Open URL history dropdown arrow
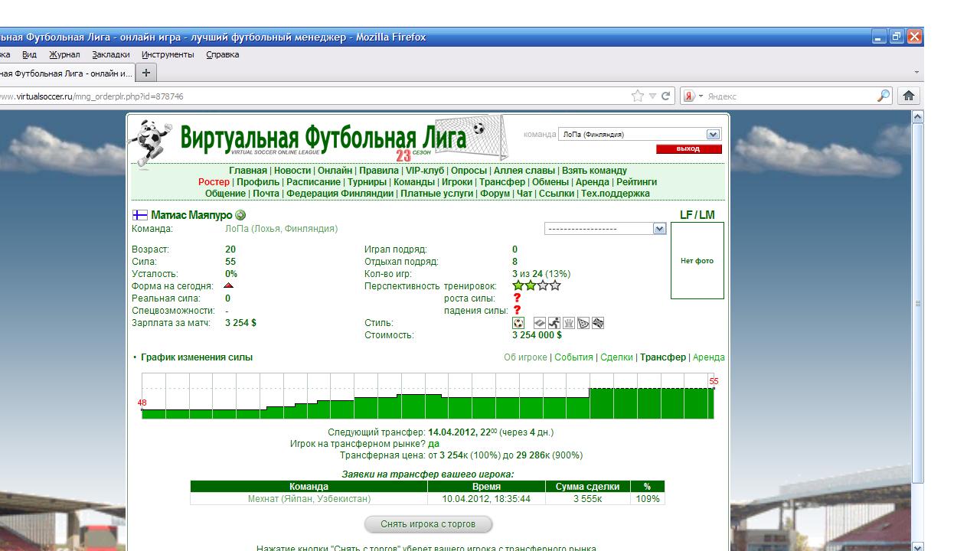Screen dimensions: 980x551 pos(652,96)
